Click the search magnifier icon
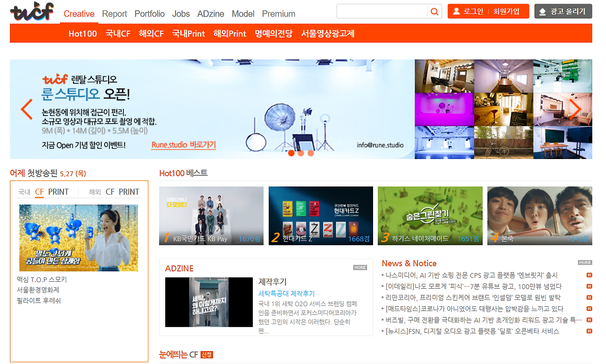 [x=434, y=11]
